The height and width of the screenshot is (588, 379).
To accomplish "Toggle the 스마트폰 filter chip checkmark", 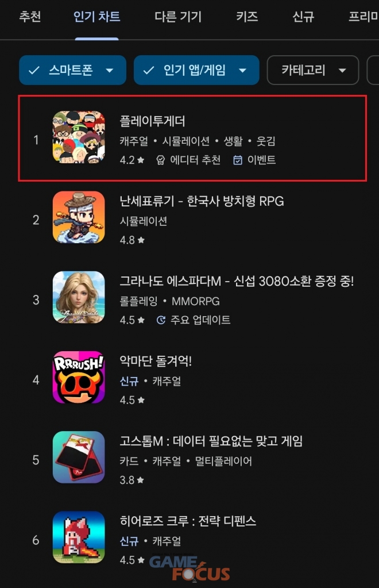I will (x=34, y=70).
